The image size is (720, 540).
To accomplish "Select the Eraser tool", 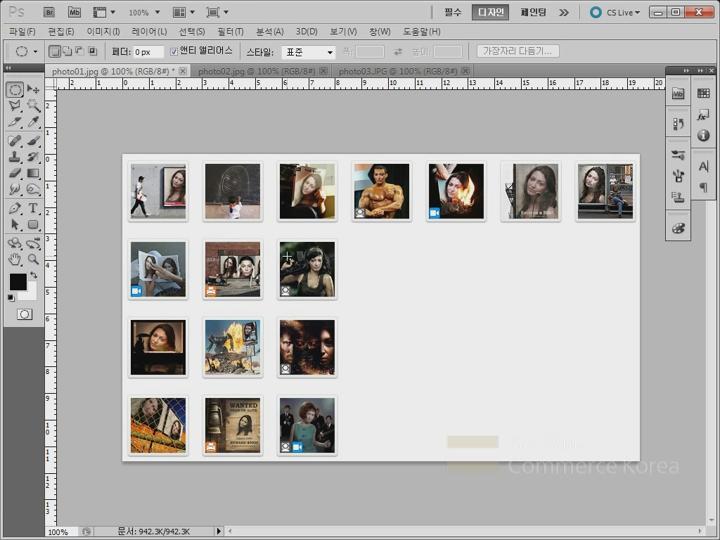I will coord(15,173).
